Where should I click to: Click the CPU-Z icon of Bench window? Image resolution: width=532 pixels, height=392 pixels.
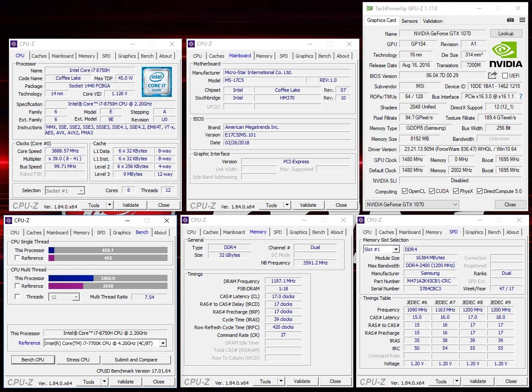click(x=9, y=221)
